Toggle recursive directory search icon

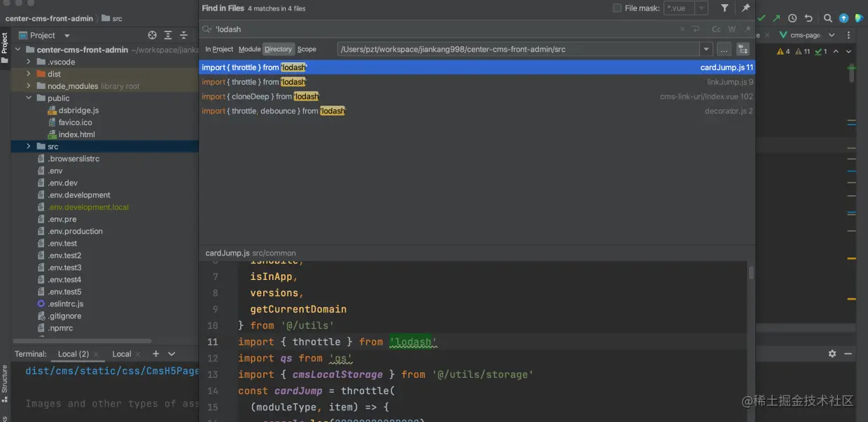click(x=743, y=50)
